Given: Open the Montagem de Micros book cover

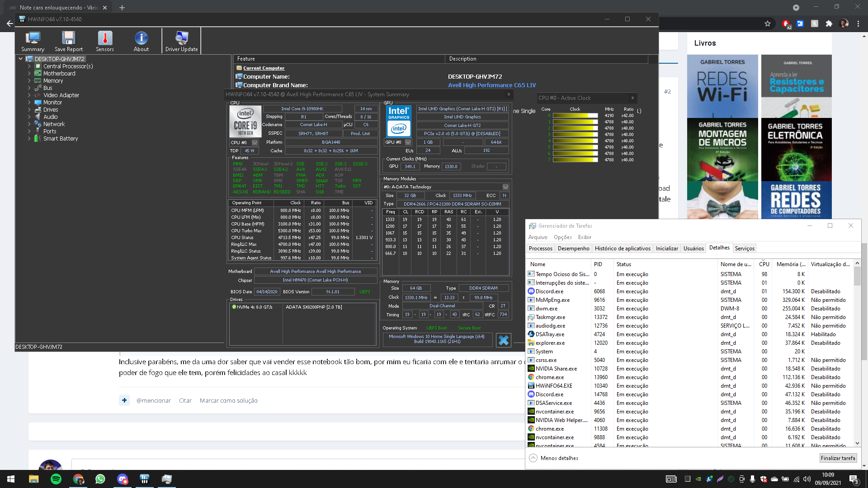Looking at the screenshot, I should (x=722, y=150).
